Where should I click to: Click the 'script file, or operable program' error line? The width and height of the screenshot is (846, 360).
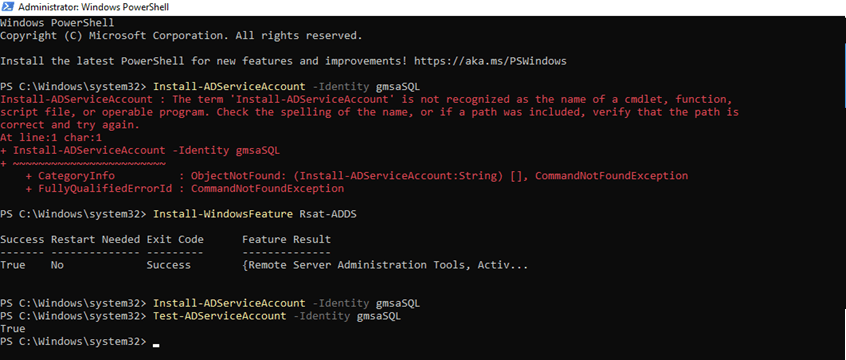tap(369, 112)
